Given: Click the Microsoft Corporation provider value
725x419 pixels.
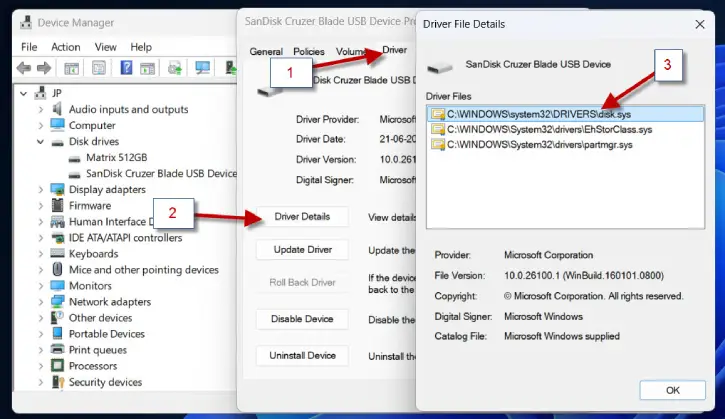Looking at the screenshot, I should pyautogui.click(x=548, y=255).
